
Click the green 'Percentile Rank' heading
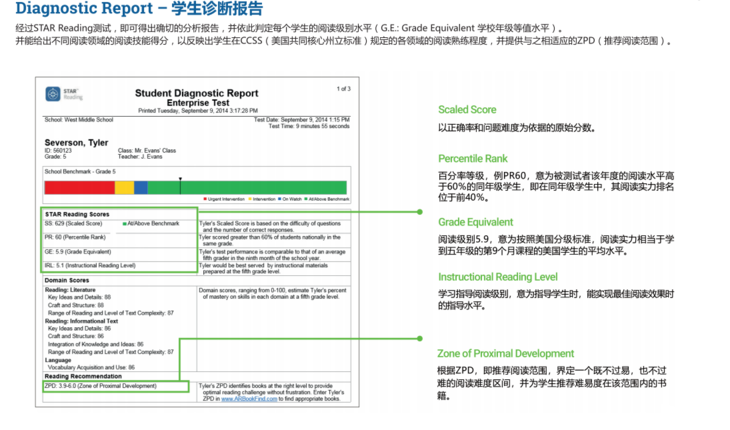tap(473, 159)
